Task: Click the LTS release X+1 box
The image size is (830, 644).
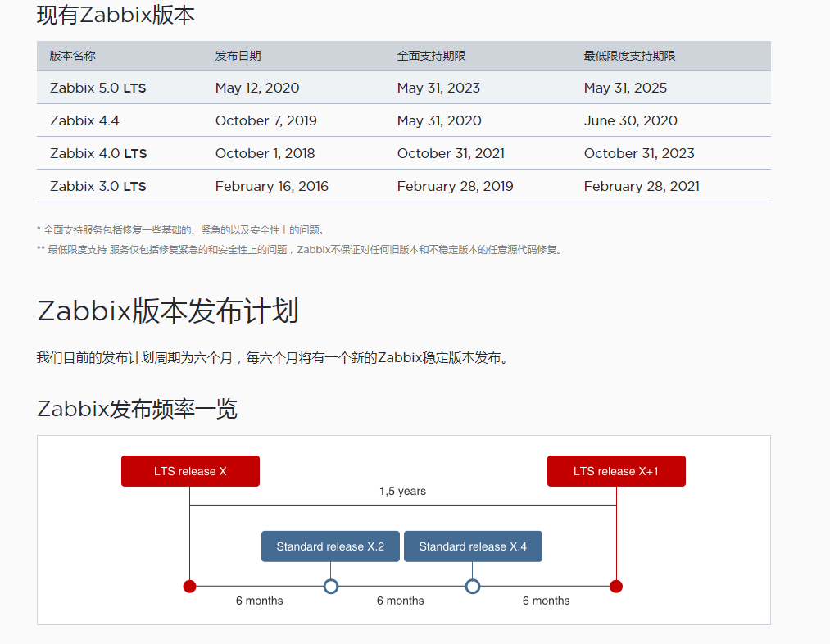Action: point(616,471)
